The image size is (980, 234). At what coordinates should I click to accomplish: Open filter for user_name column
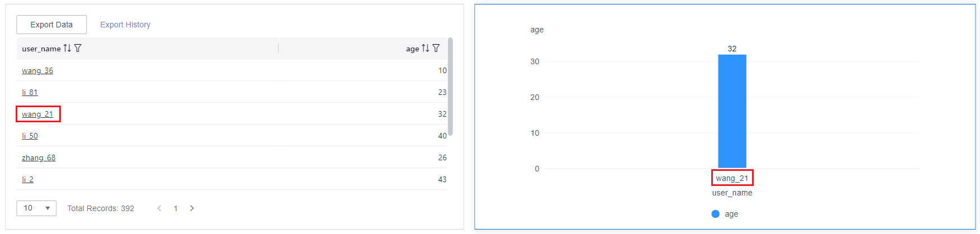(x=78, y=49)
